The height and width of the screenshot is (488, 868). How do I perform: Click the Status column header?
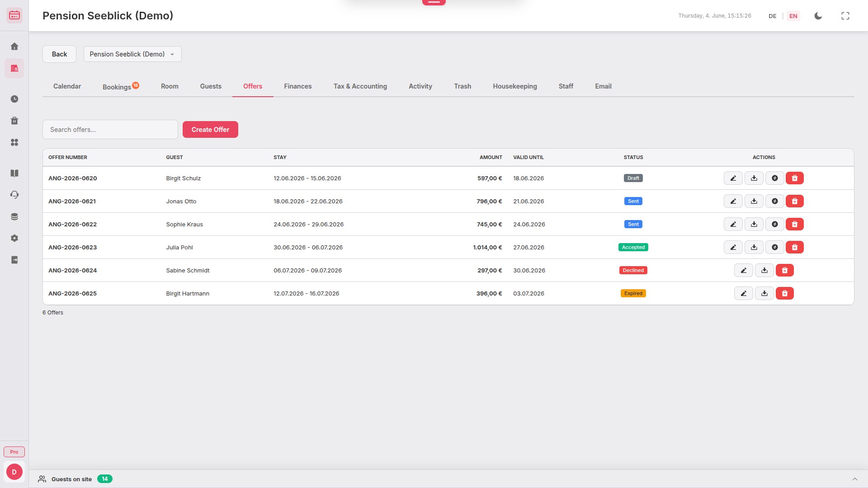click(633, 157)
